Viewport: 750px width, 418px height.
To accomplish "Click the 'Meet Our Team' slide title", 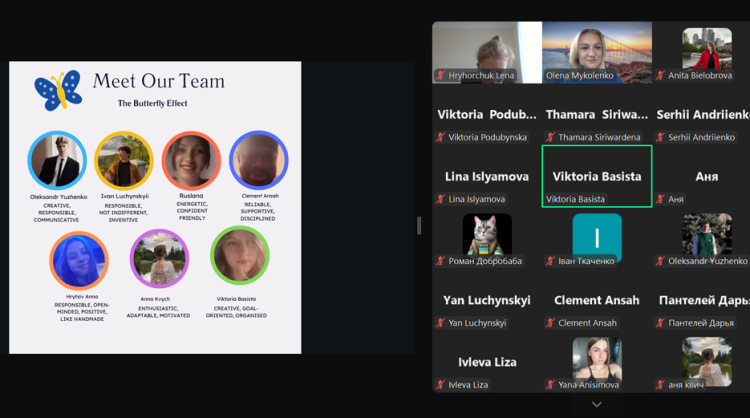I will point(158,81).
